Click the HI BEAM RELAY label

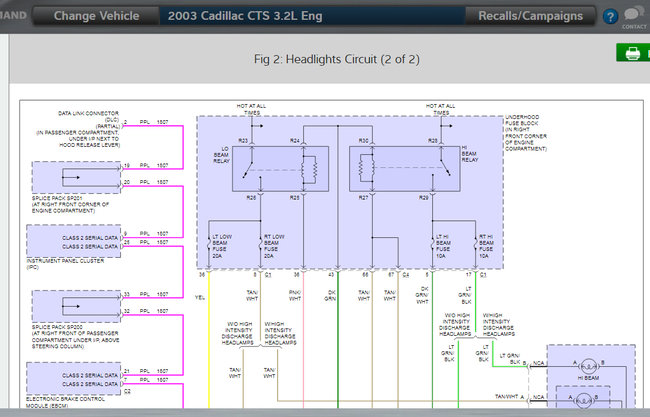(x=470, y=153)
